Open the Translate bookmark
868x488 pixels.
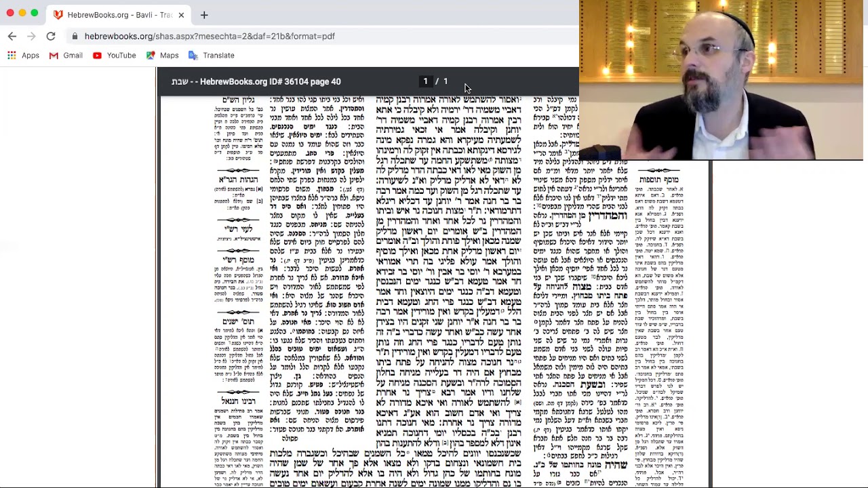click(x=212, y=56)
